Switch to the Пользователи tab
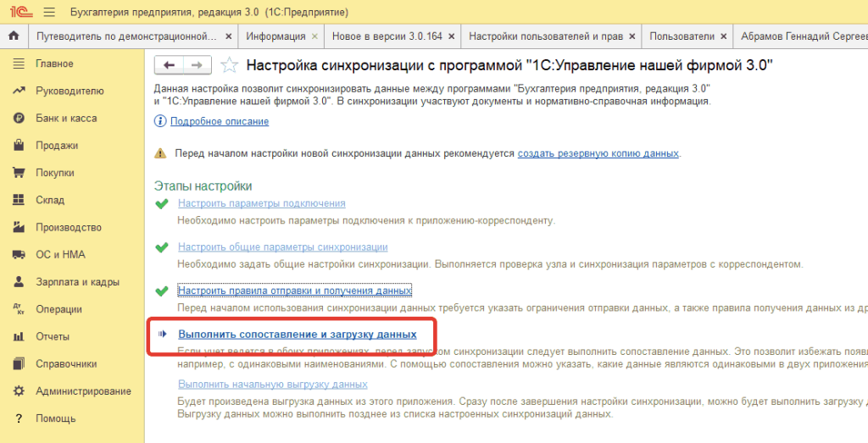The image size is (868, 443). point(682,36)
